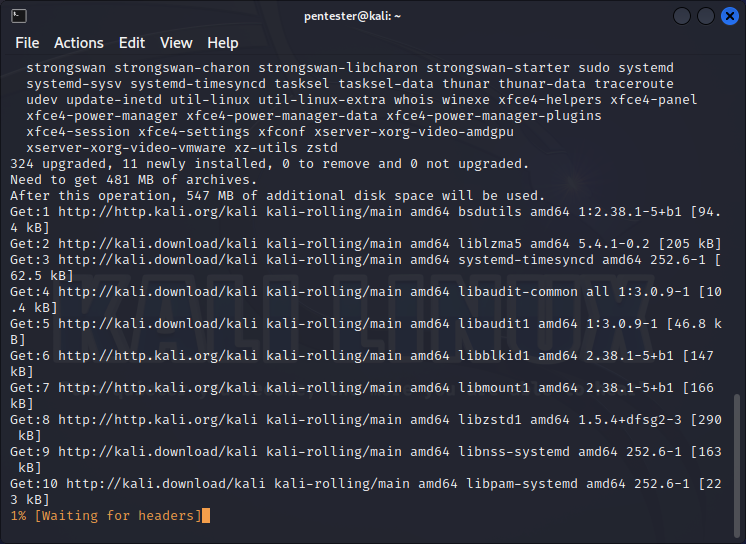Close the terminal with blue X button
Image resolution: width=746 pixels, height=544 pixels.
pos(730,16)
